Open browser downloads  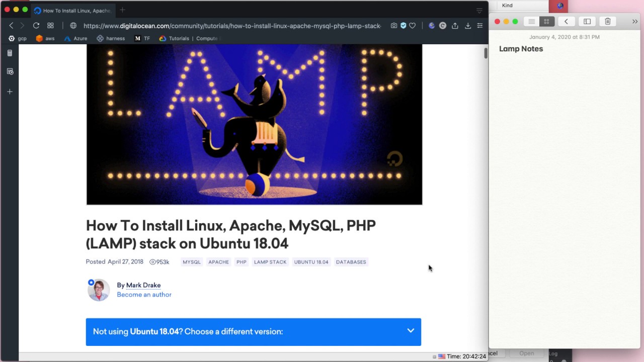(468, 26)
